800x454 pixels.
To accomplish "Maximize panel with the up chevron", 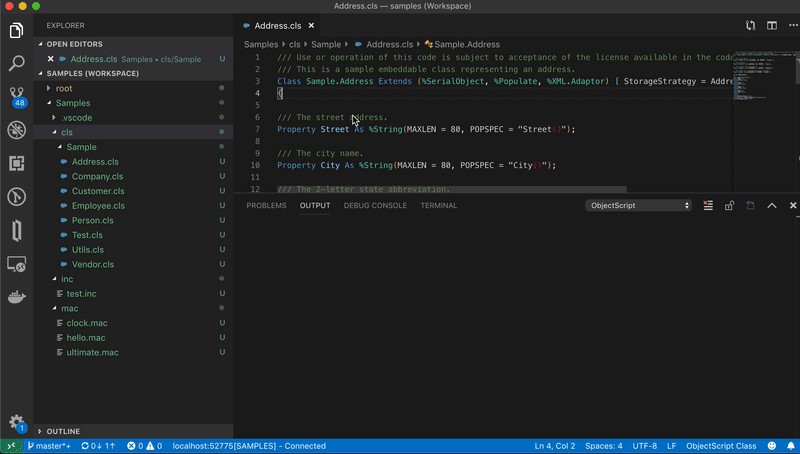I will [x=771, y=205].
